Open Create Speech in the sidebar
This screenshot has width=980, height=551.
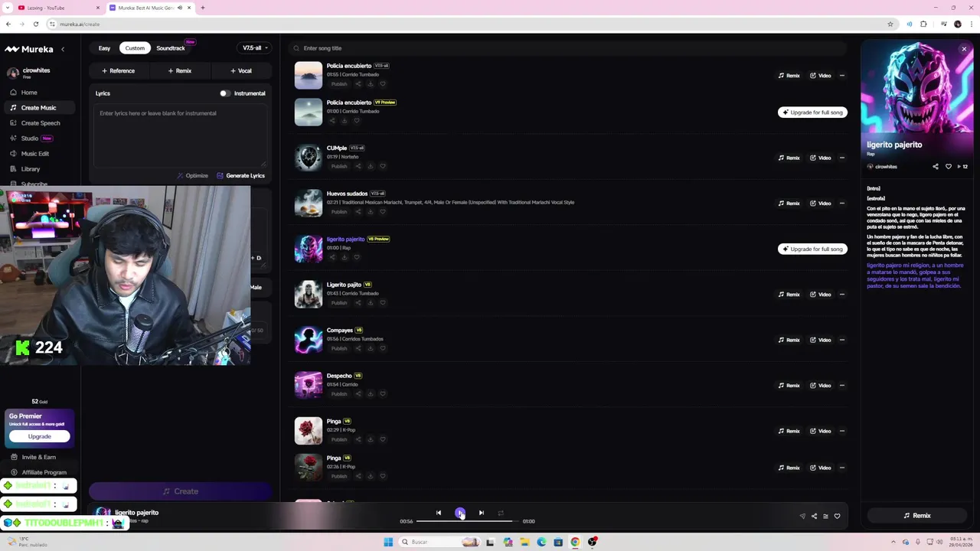(x=41, y=123)
